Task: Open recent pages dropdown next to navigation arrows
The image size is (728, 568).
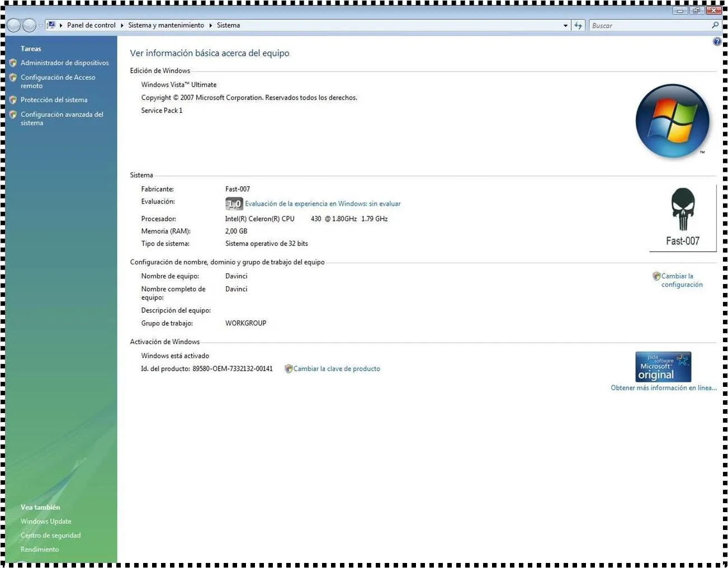Action: coord(40,26)
